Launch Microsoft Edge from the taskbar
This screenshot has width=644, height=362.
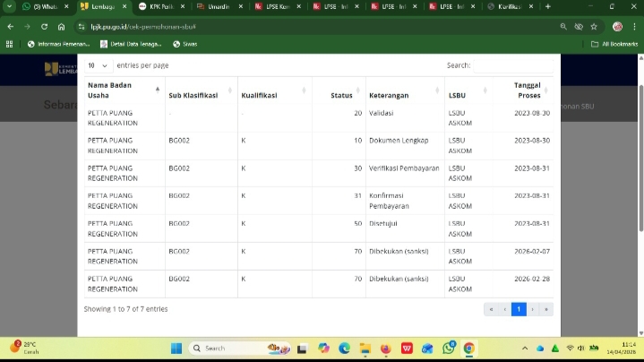tap(343, 349)
